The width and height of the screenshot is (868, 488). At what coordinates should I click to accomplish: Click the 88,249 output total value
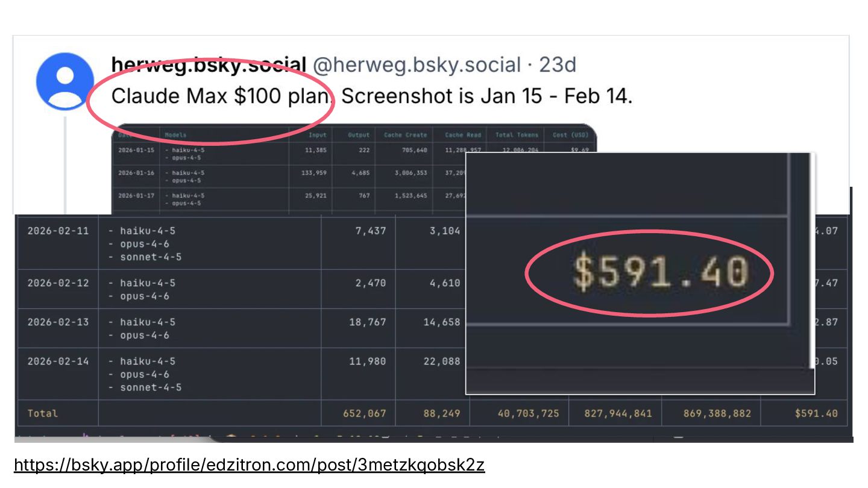[441, 413]
